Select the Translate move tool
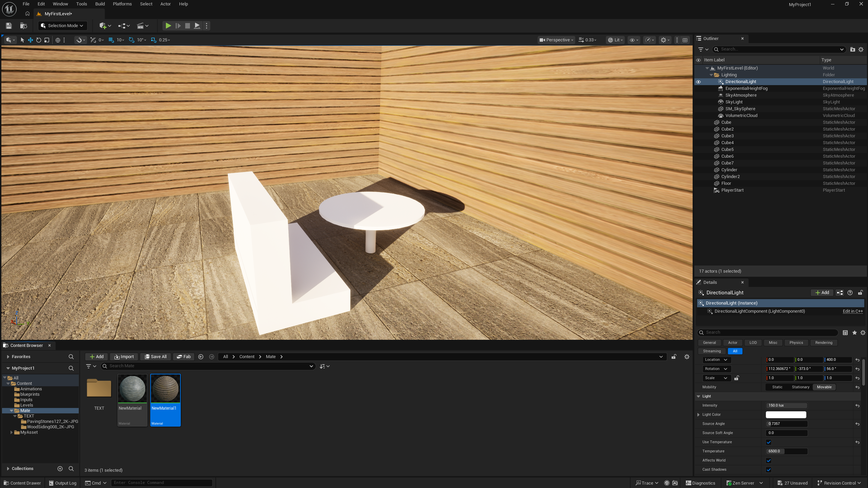Viewport: 868px width, 488px height. (x=31, y=40)
